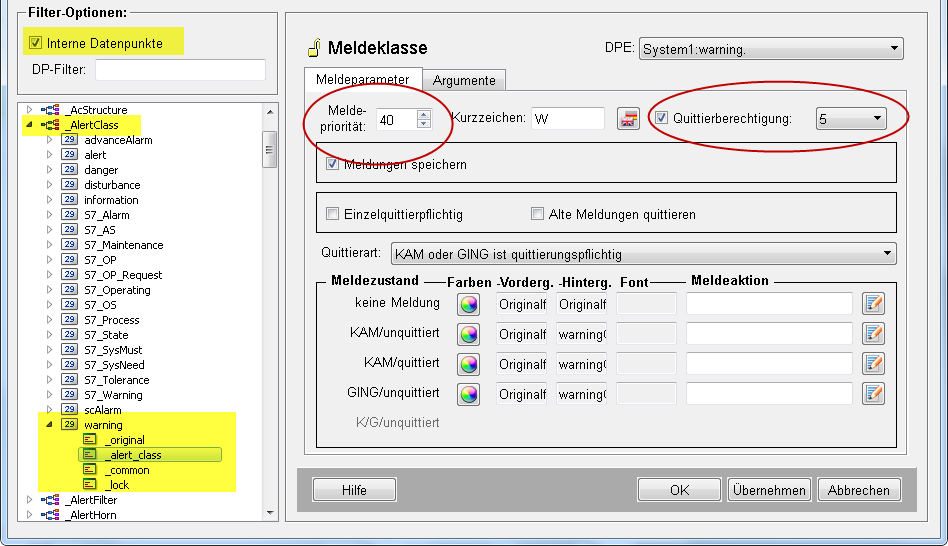Expand the _AlertFilter tree node
Image resolution: width=948 pixels, height=546 pixels.
[x=30, y=500]
